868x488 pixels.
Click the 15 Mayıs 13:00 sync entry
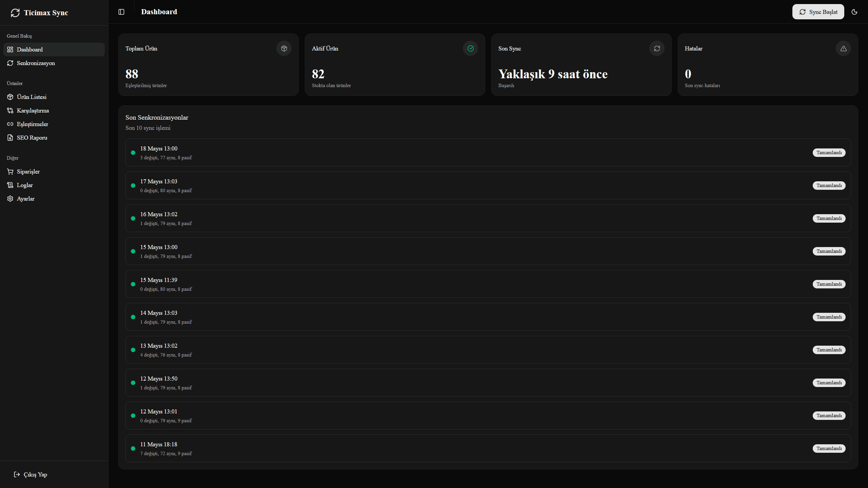point(488,251)
